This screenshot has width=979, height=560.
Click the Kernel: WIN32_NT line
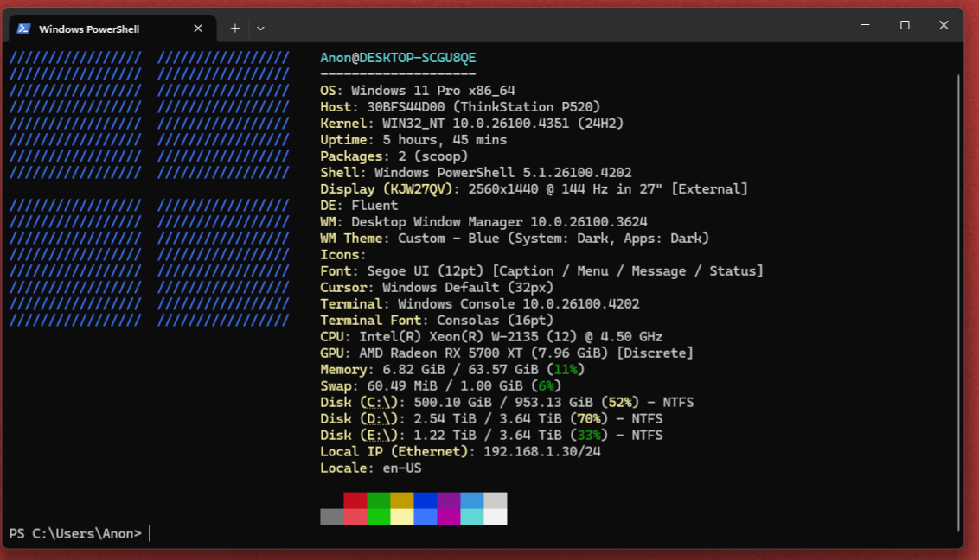472,124
